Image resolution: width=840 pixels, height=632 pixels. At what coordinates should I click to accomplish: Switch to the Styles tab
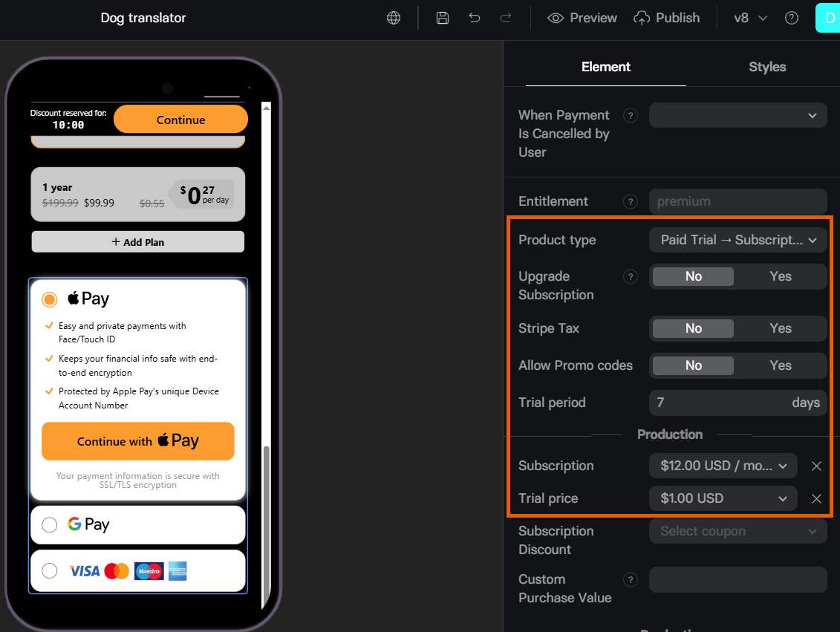click(x=766, y=67)
